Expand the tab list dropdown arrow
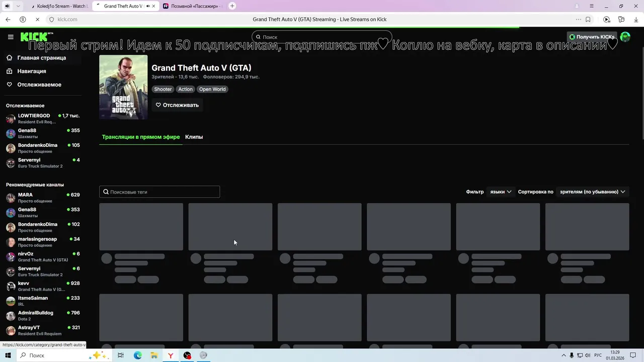Image resolution: width=644 pixels, height=362 pixels. 19,6
